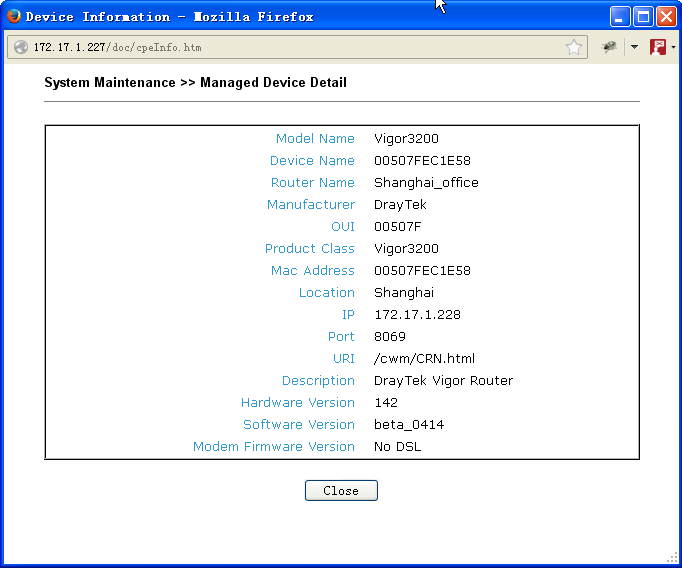Click the Location value Shanghai
Viewport: 682px width, 568px height.
pyautogui.click(x=404, y=292)
